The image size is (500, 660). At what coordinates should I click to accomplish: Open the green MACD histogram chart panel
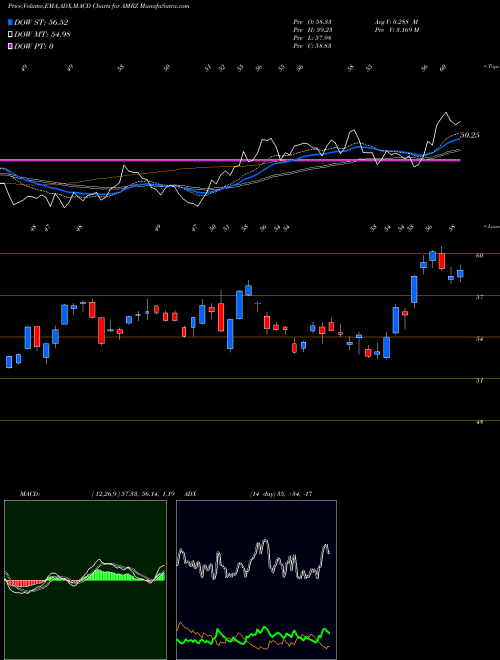[85, 580]
